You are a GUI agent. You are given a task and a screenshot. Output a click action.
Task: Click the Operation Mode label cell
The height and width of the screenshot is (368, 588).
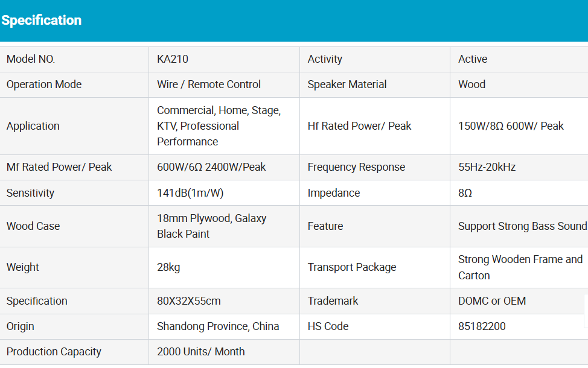click(x=44, y=84)
